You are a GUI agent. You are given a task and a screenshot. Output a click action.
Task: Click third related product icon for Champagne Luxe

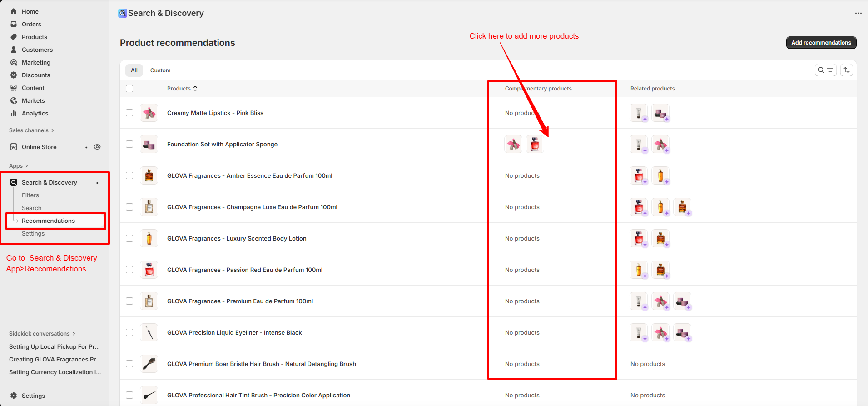point(682,207)
